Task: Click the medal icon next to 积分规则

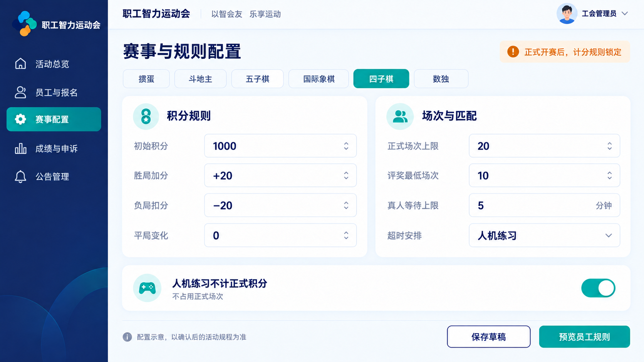Action: [146, 116]
